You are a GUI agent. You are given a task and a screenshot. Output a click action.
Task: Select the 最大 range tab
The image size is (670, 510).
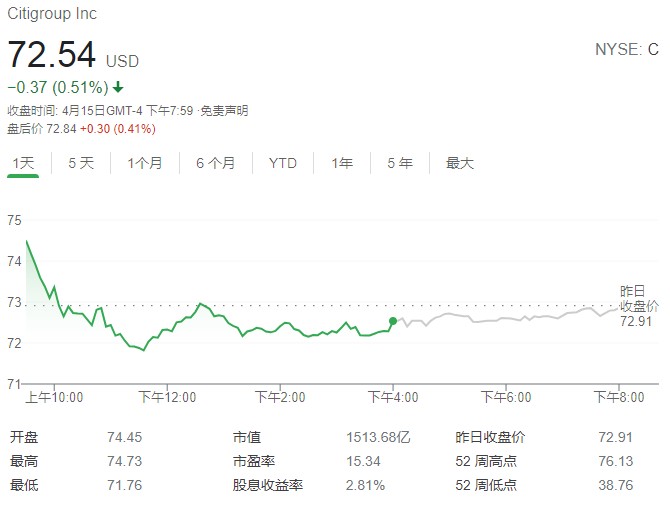click(460, 163)
